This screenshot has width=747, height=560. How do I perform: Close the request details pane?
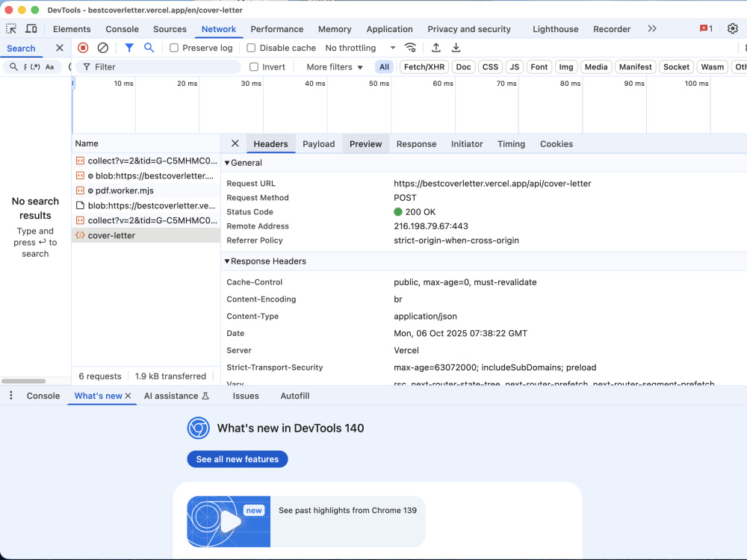[x=235, y=143]
